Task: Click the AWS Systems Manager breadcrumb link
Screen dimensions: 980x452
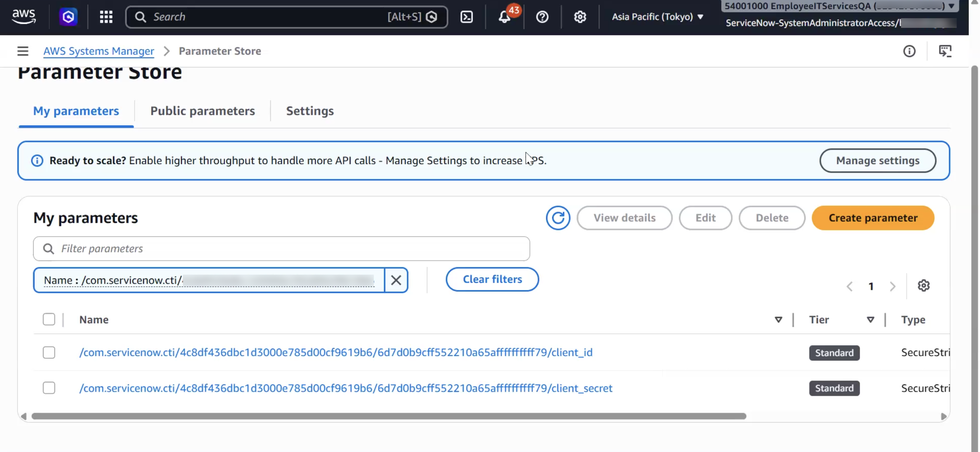Action: click(99, 51)
